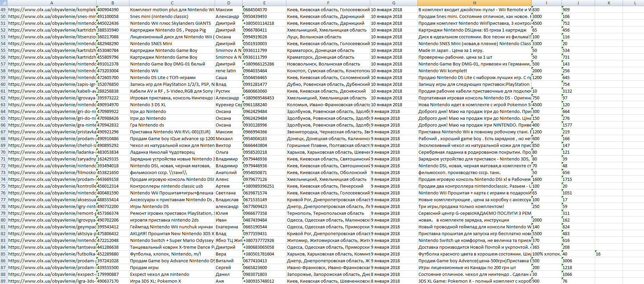This screenshot has width=644, height=284.
Task: Click seller name "rene latin"
Action: click(x=229, y=71)
